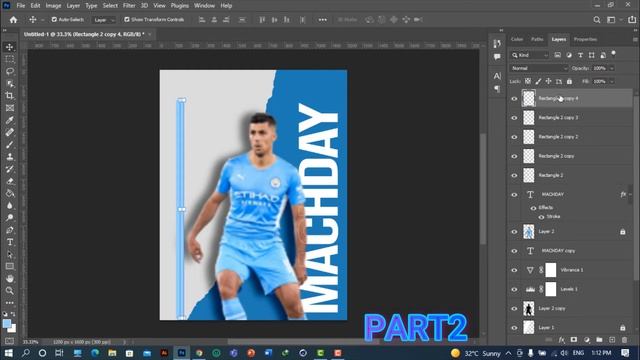This screenshot has height=360, width=640.
Task: Open more options ellipsis in options bar
Action: tap(322, 20)
